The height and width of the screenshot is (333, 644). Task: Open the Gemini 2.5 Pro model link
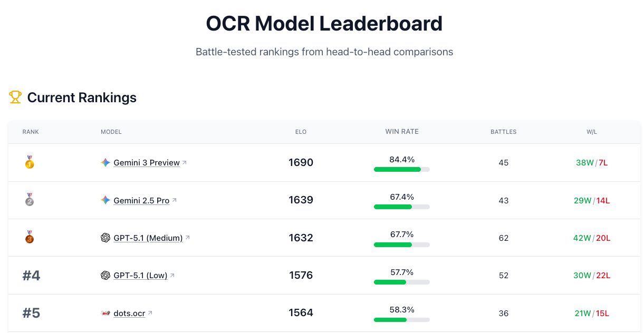141,201
